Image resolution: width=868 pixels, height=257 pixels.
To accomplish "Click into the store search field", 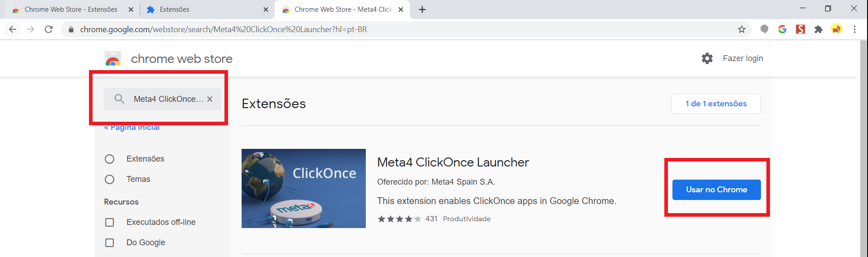I will (163, 99).
